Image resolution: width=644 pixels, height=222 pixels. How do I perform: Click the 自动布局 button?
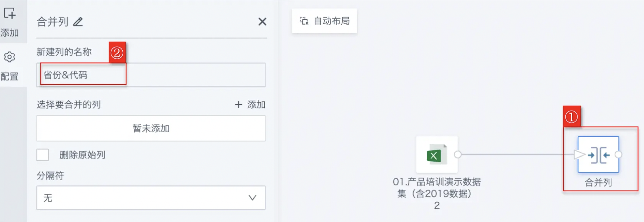(x=324, y=21)
